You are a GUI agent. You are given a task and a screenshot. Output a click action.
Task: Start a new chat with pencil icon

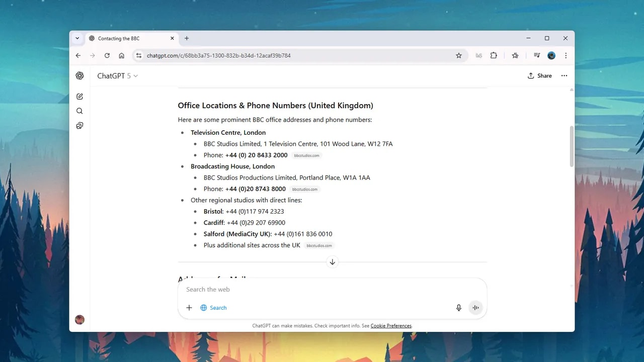point(79,97)
